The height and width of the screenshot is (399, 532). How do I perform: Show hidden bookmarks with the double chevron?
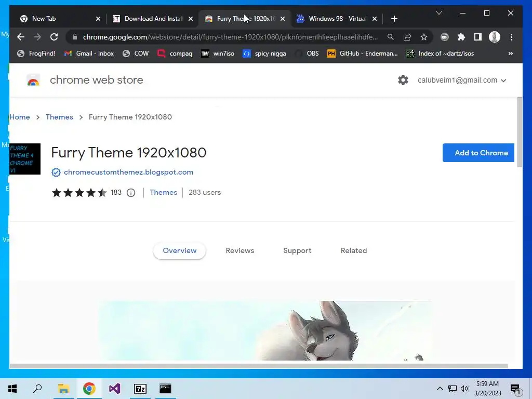(x=511, y=54)
